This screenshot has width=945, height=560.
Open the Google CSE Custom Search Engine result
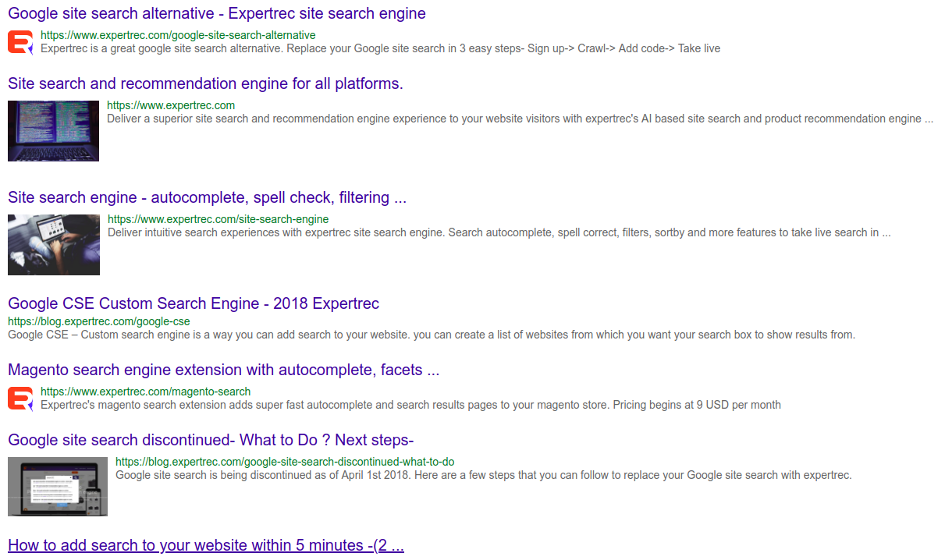[193, 303]
